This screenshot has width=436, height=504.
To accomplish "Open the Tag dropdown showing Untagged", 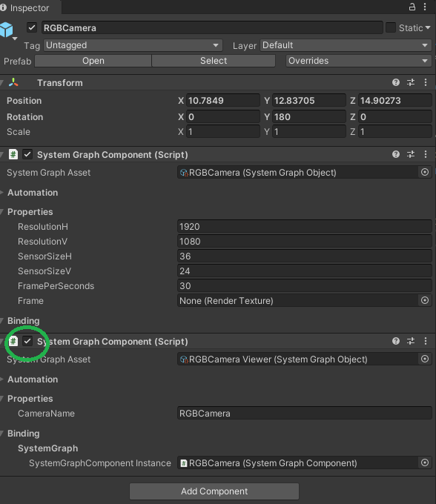I will (x=133, y=45).
